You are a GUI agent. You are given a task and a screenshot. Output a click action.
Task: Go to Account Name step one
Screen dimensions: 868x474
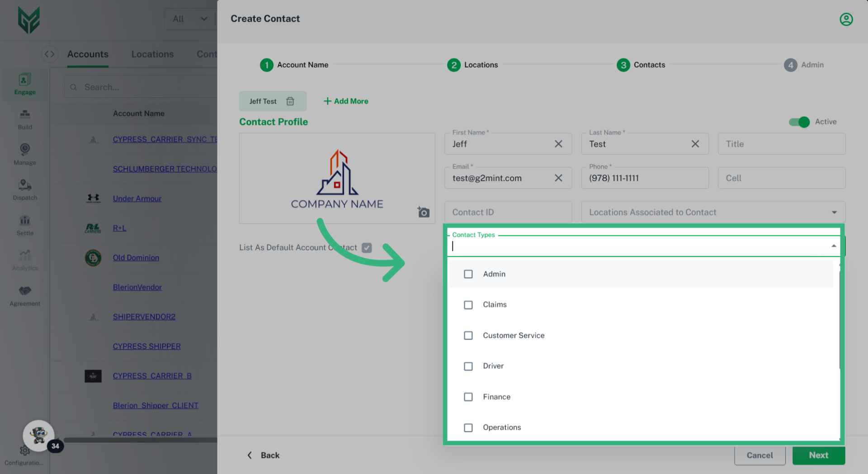pyautogui.click(x=267, y=65)
